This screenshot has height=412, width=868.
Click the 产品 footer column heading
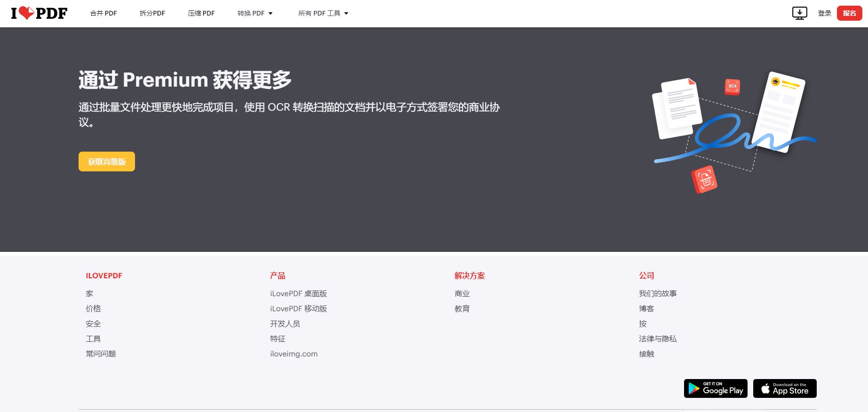pos(278,275)
